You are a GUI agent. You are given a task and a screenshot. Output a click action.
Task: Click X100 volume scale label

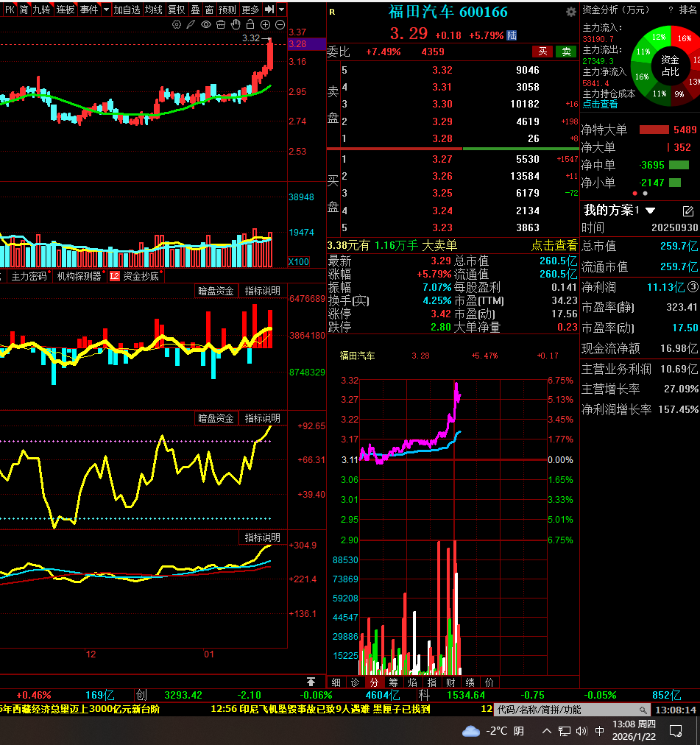pos(299,261)
